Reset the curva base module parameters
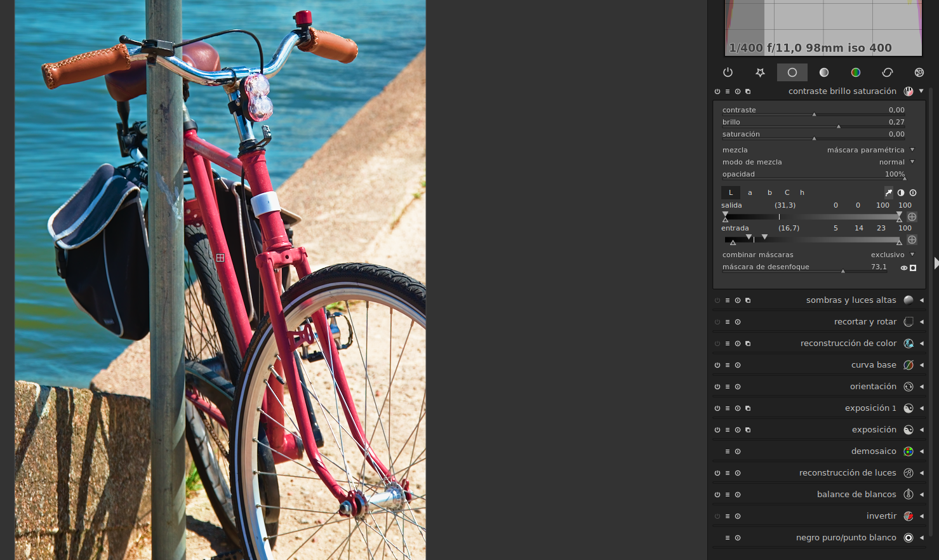 click(738, 365)
